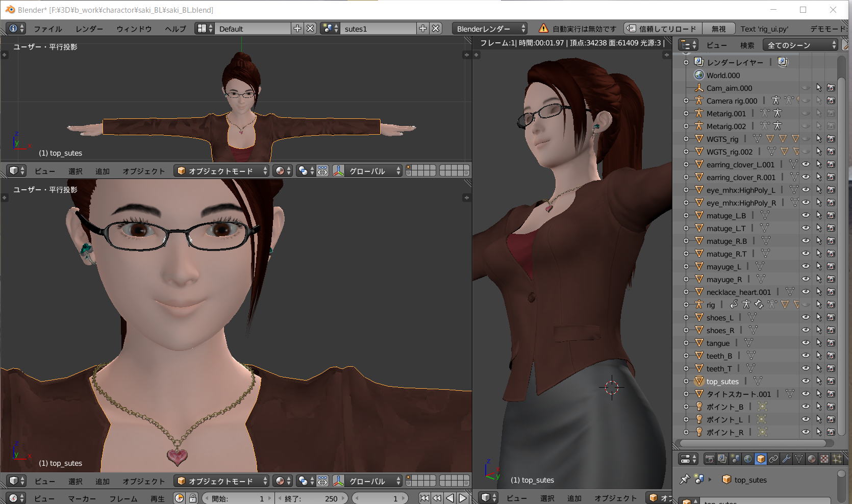Image resolution: width=852 pixels, height=504 pixels.
Task: Click the timeline lock icon
Action: point(192,498)
